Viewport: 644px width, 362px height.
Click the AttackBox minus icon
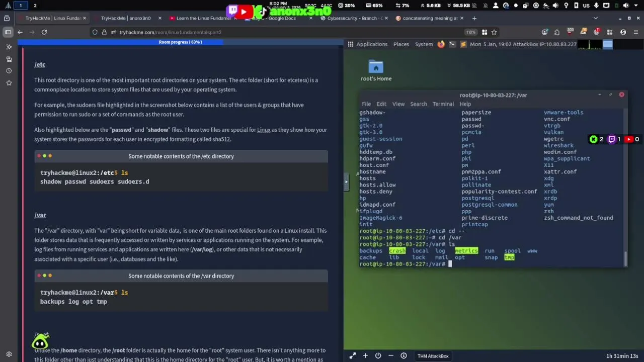[x=391, y=356]
